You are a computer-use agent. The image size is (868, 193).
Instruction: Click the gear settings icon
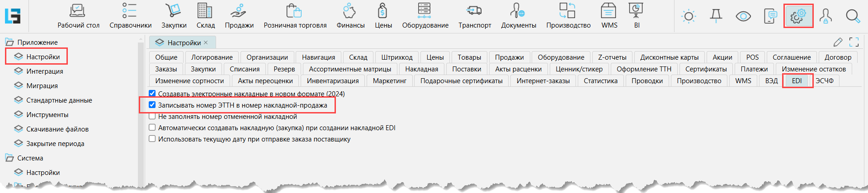(x=798, y=16)
